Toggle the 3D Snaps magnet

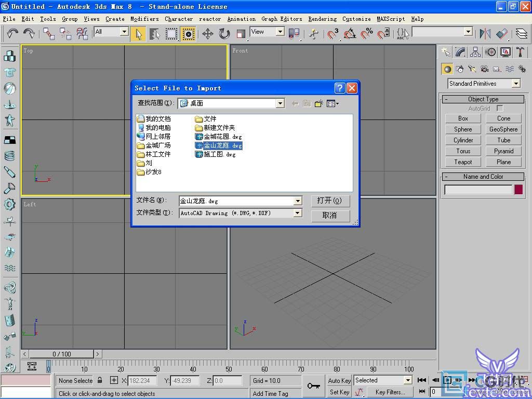coord(332,34)
